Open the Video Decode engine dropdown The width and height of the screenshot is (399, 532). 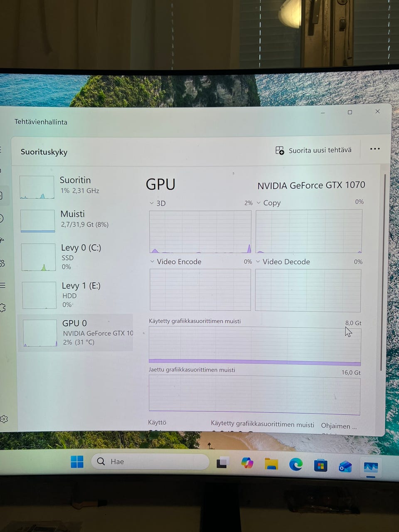pyautogui.click(x=258, y=261)
